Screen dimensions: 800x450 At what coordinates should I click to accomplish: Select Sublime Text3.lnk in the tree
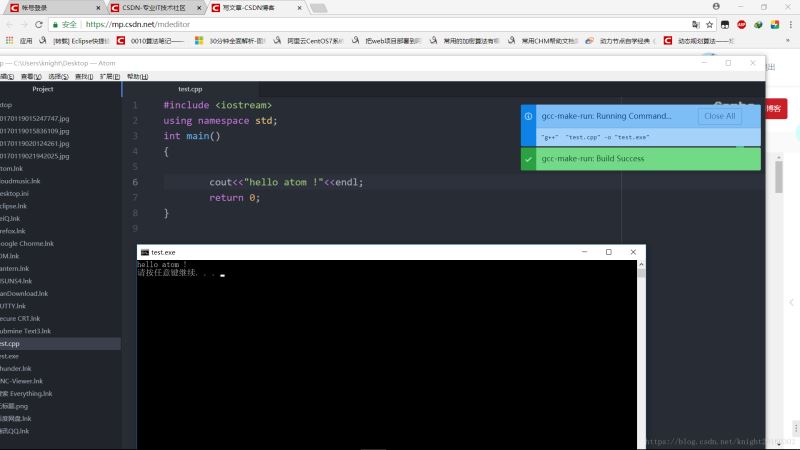pyautogui.click(x=26, y=331)
